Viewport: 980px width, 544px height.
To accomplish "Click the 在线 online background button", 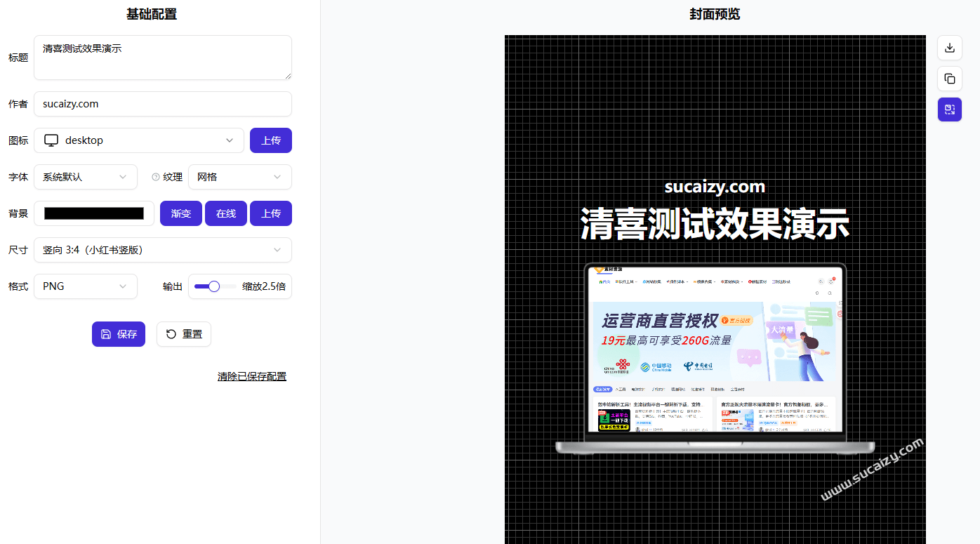I will (226, 213).
